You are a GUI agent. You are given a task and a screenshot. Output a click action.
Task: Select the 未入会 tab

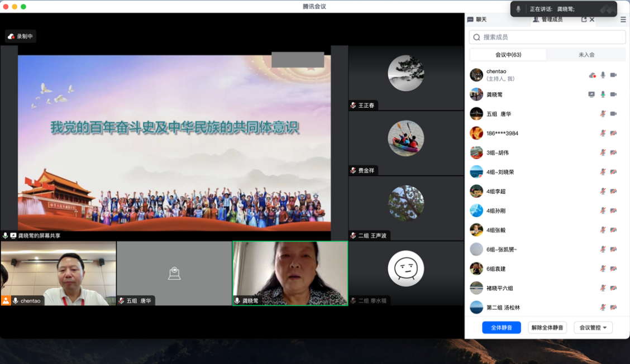[586, 55]
